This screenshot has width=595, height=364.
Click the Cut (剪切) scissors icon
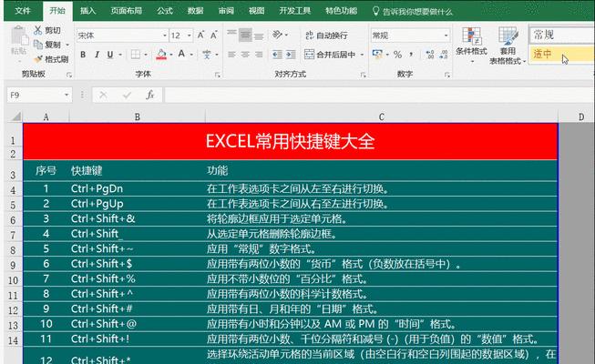(x=37, y=30)
